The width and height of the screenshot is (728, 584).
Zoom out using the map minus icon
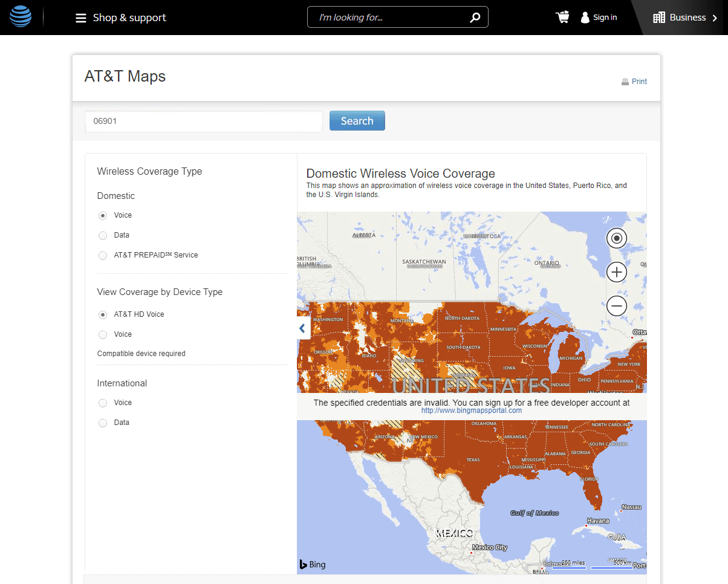[616, 305]
